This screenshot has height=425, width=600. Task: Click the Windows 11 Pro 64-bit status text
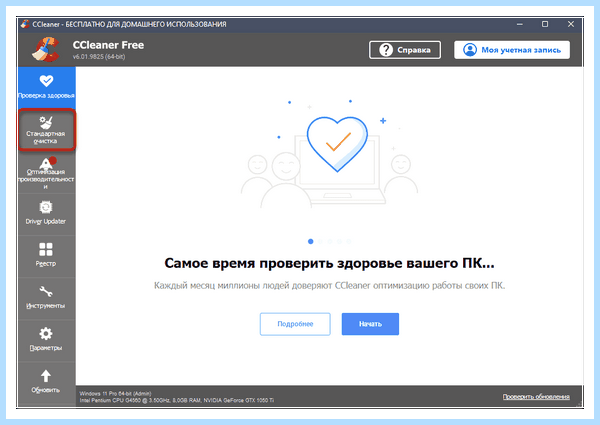tap(115, 393)
